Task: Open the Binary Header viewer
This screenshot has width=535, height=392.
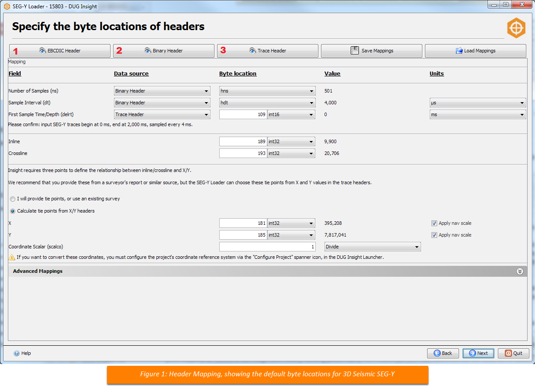Action: tap(164, 51)
